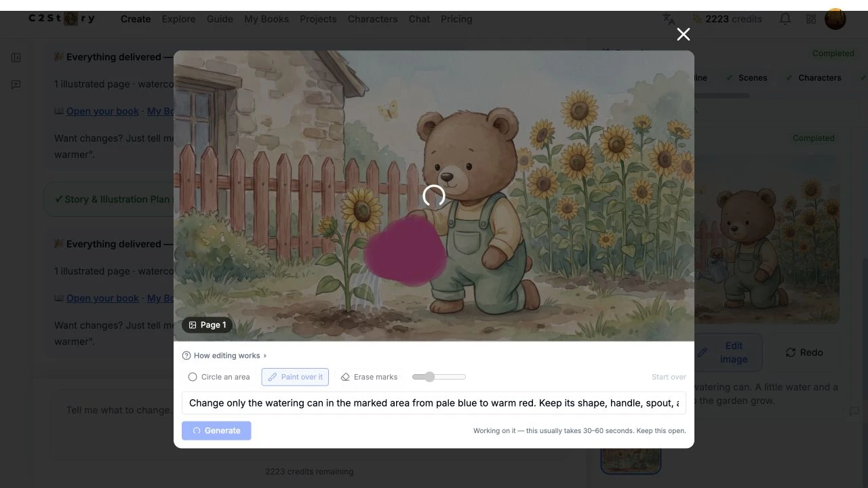Adjust the brush size slider
This screenshot has height=488, width=868.
[439, 377]
